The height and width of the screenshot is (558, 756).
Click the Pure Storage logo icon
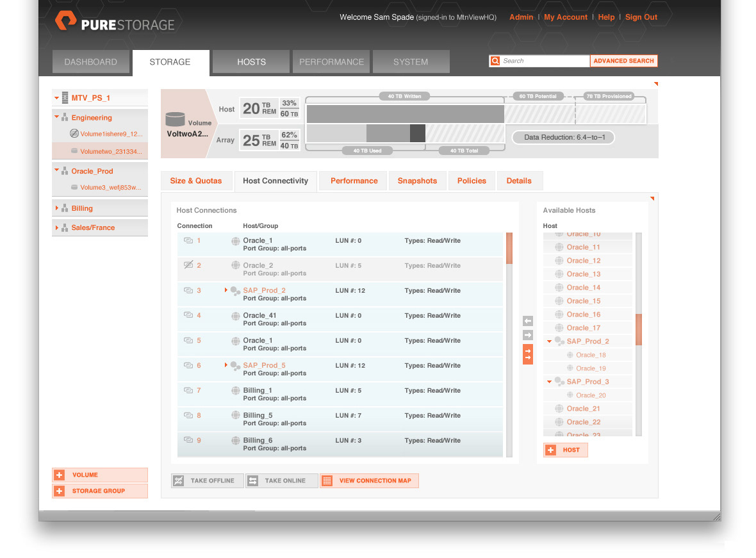click(x=66, y=21)
